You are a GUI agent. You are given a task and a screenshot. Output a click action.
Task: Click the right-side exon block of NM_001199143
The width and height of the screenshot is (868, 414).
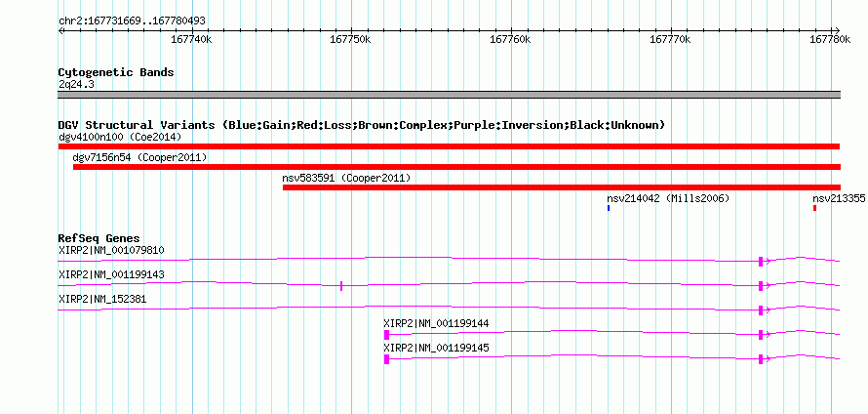pyautogui.click(x=761, y=286)
